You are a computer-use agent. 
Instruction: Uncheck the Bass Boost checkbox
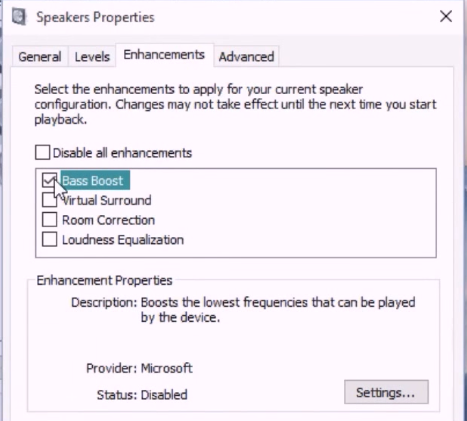click(x=49, y=180)
